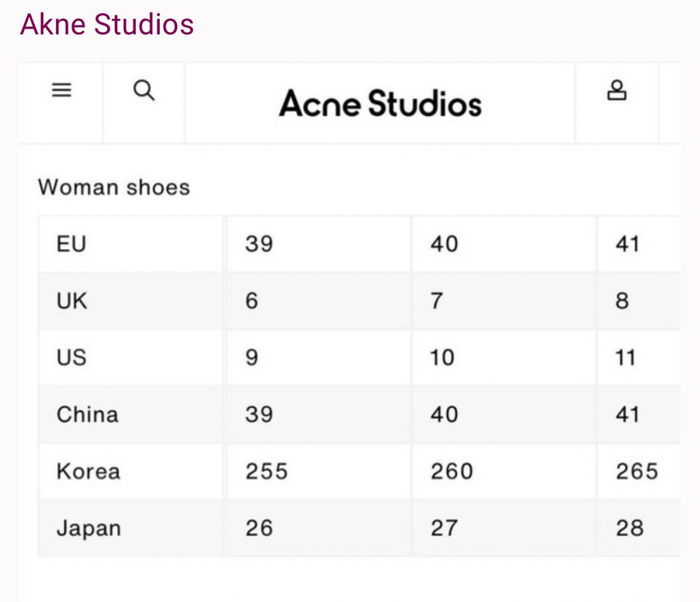Image resolution: width=700 pixels, height=602 pixels.
Task: Select China size 40 cell
Action: point(504,414)
